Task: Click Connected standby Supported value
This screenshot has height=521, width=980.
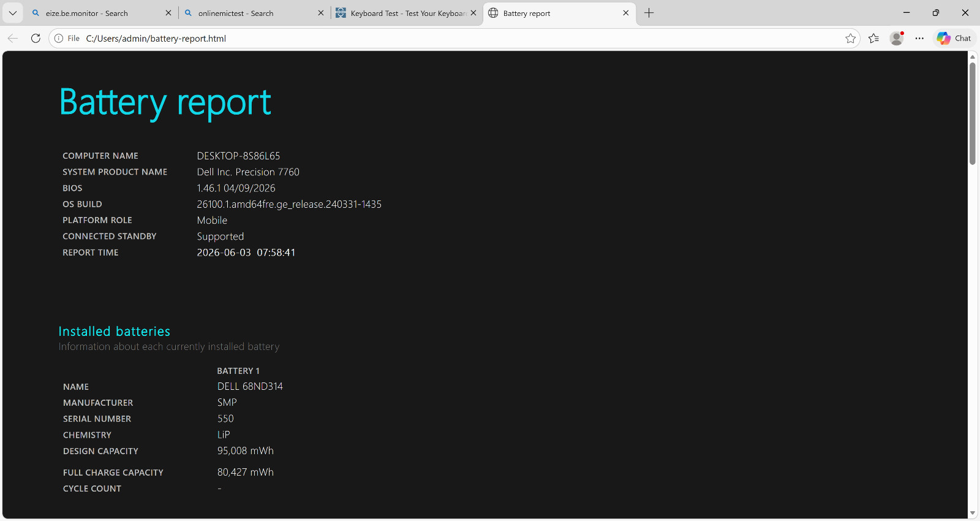Action: tap(221, 237)
